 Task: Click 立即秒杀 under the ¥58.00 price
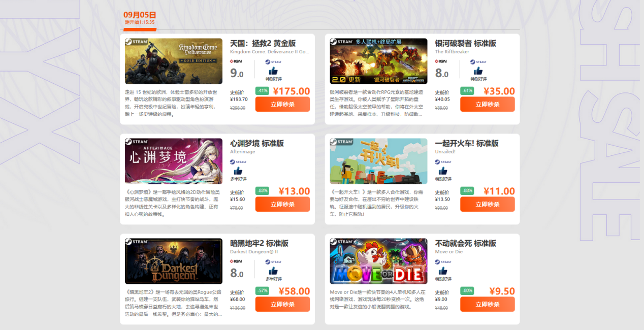click(x=282, y=304)
